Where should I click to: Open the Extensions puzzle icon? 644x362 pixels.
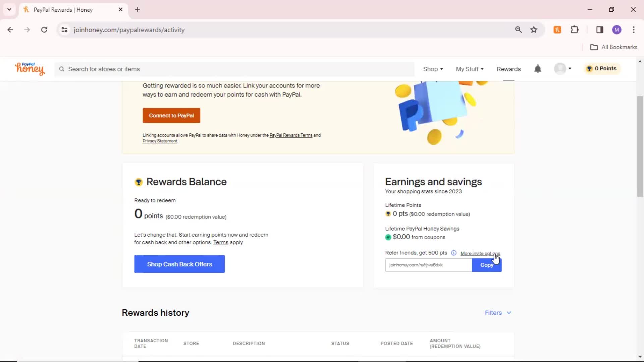point(575,30)
